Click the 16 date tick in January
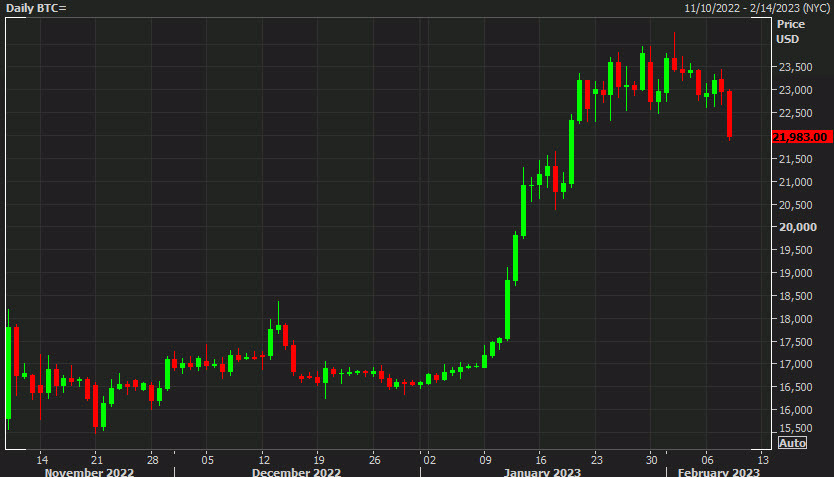 (x=540, y=460)
